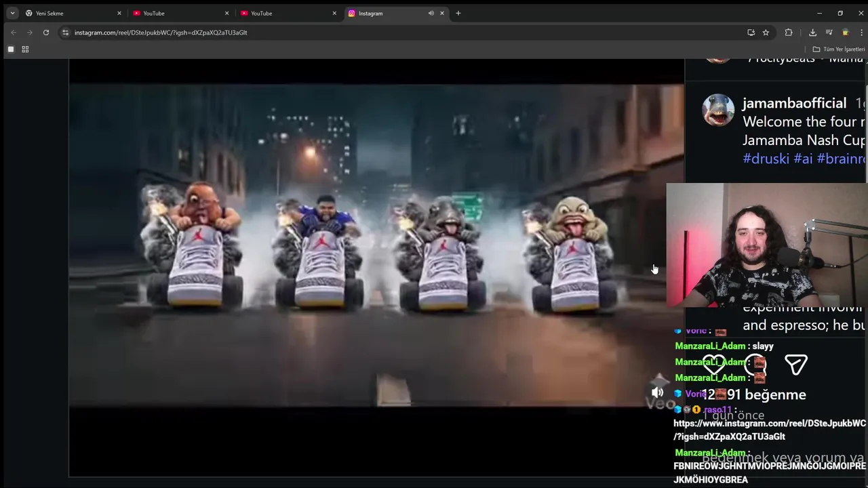Close the first YouTube tab

point(226,13)
